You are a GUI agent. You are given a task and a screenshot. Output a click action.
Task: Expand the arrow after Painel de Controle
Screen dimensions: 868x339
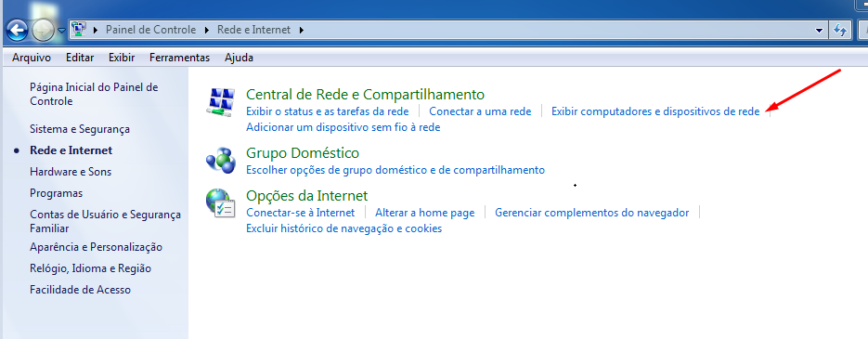tap(206, 30)
